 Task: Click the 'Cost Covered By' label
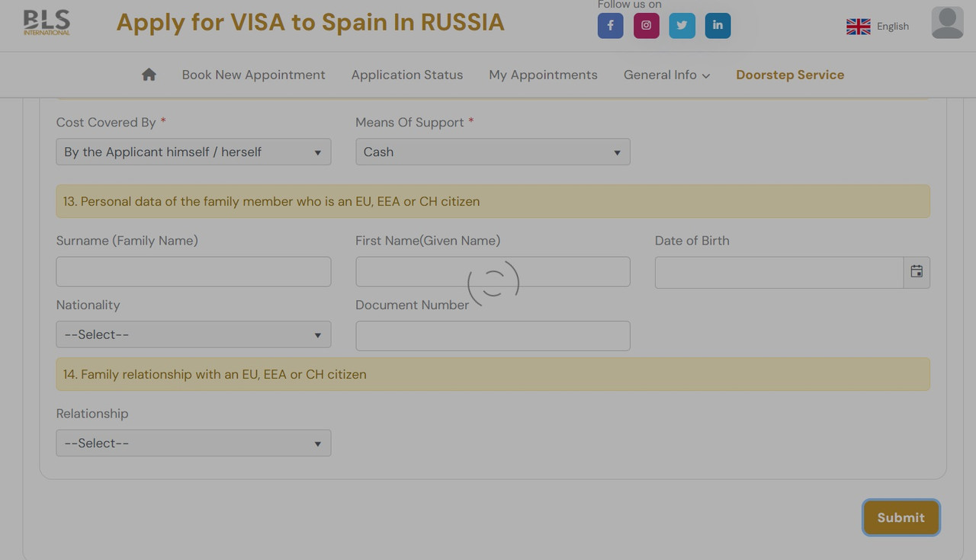click(106, 123)
